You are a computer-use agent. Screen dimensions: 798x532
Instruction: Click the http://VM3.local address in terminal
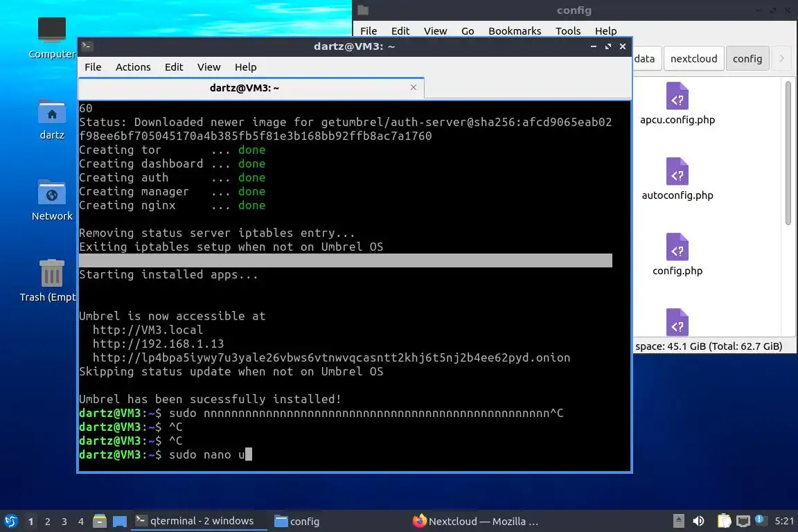click(x=148, y=330)
